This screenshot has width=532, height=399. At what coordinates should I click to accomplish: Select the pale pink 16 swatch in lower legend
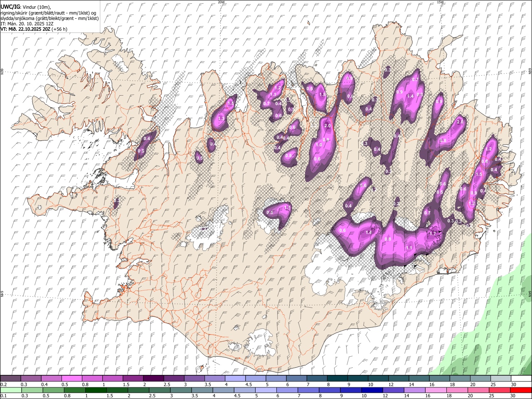[x=436, y=390]
